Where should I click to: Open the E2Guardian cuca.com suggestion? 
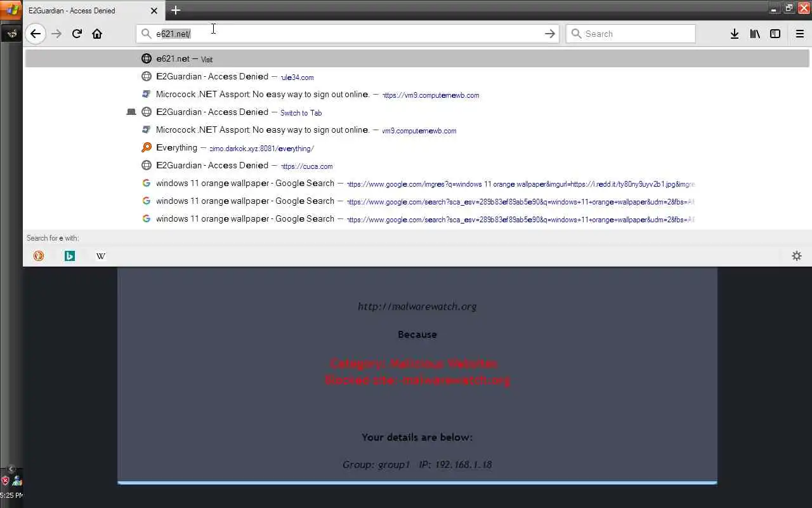pyautogui.click(x=417, y=165)
